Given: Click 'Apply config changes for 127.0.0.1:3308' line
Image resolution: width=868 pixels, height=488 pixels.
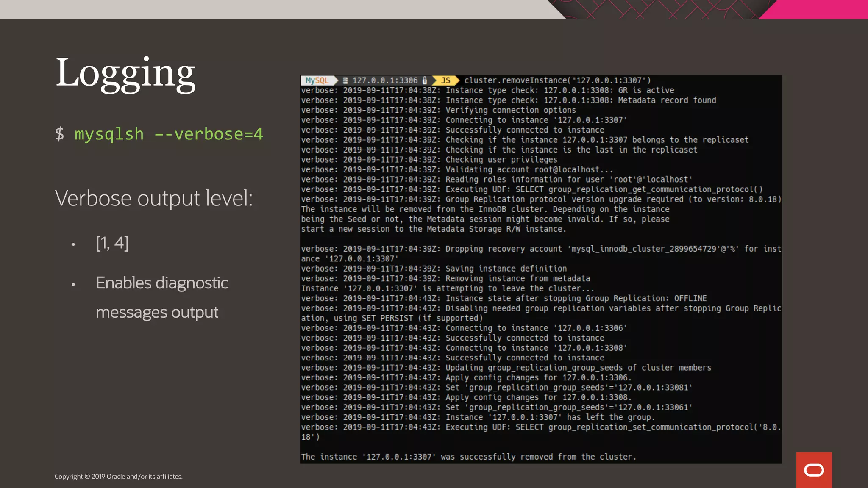Looking at the screenshot, I should pos(466,398).
